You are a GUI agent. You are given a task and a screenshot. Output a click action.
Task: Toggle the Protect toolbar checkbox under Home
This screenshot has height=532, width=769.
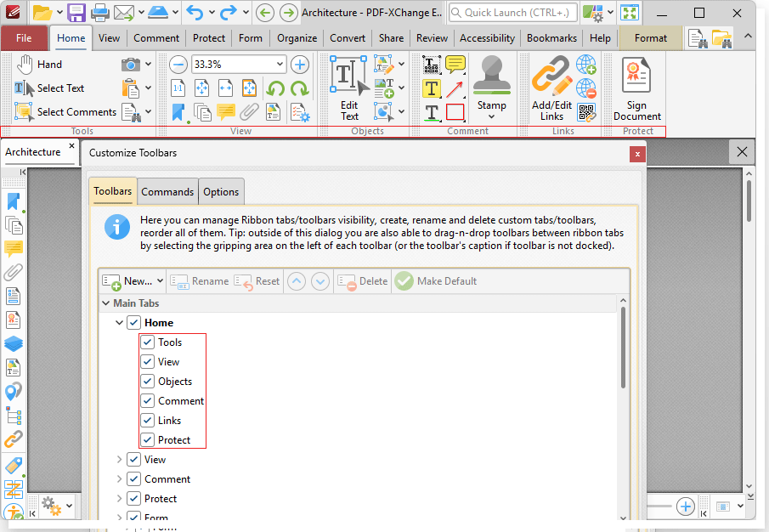(x=148, y=440)
